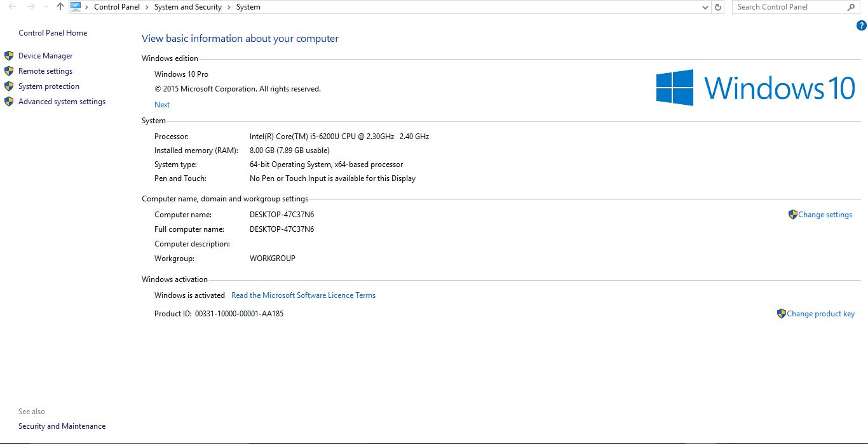Click the search magnifier icon
The width and height of the screenshot is (868, 444).
pos(851,7)
